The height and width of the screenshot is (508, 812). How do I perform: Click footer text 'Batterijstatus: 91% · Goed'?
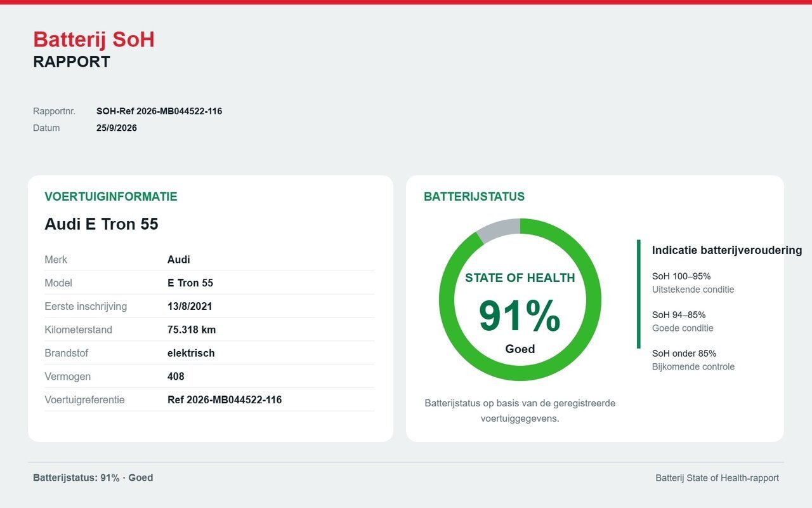click(x=93, y=478)
